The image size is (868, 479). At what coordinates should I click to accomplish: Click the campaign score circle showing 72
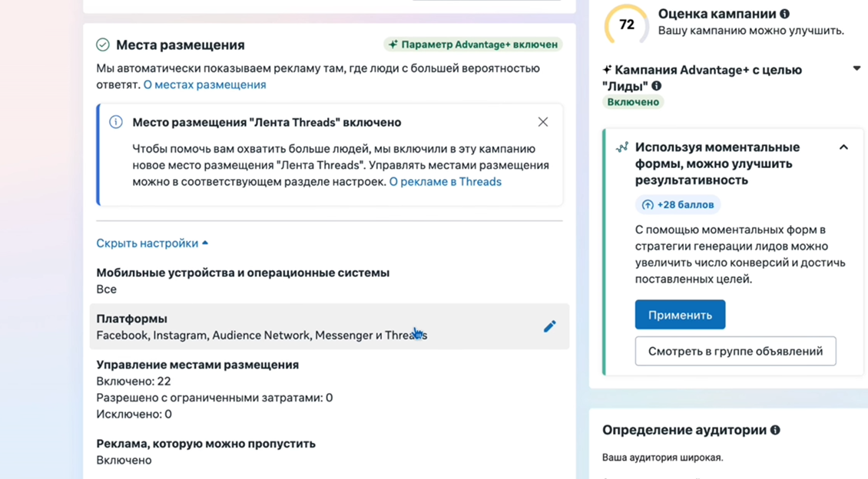pyautogui.click(x=627, y=25)
